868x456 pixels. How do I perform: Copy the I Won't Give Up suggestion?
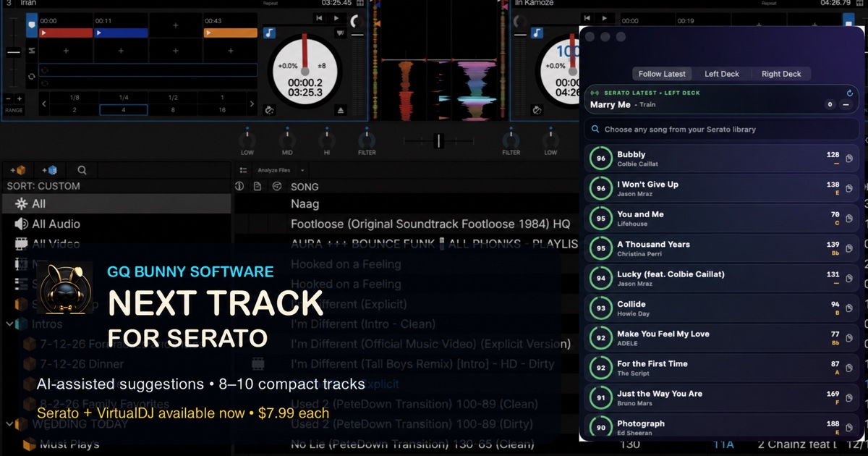pyautogui.click(x=849, y=188)
